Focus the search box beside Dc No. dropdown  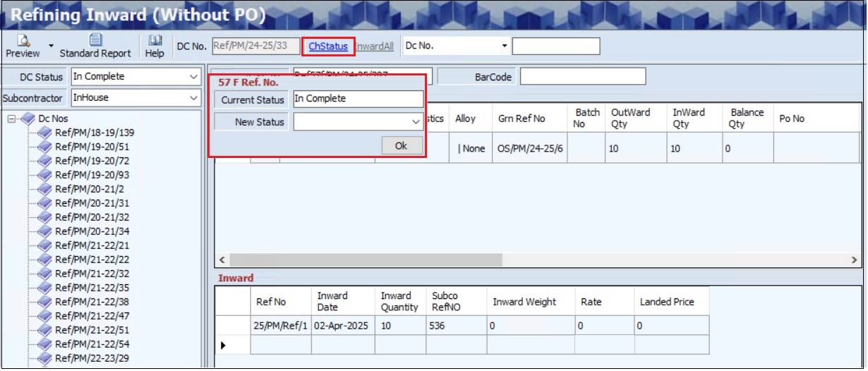pyautogui.click(x=556, y=46)
